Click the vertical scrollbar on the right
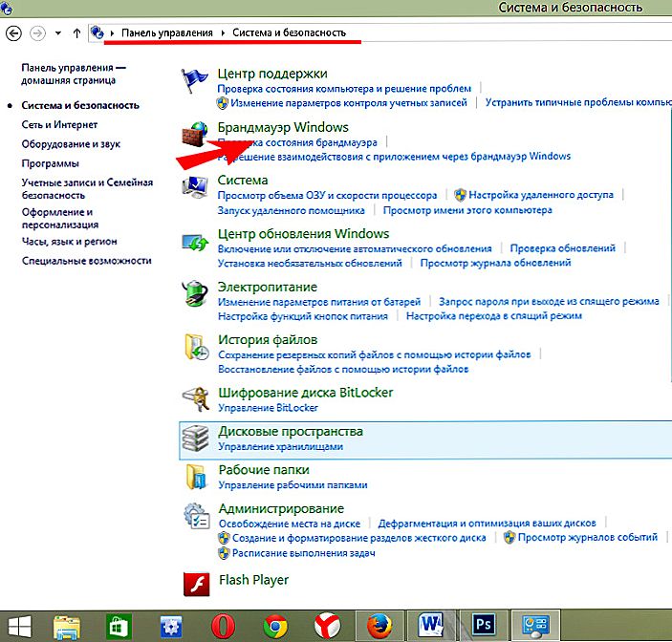Screen dimensions: 672x642 pyautogui.click(x=670, y=245)
